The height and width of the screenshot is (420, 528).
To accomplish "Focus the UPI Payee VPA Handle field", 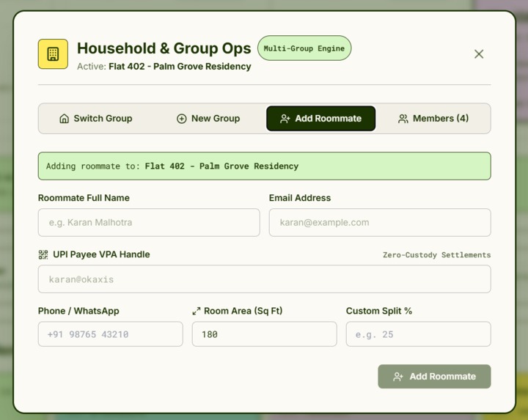I will pyautogui.click(x=264, y=279).
